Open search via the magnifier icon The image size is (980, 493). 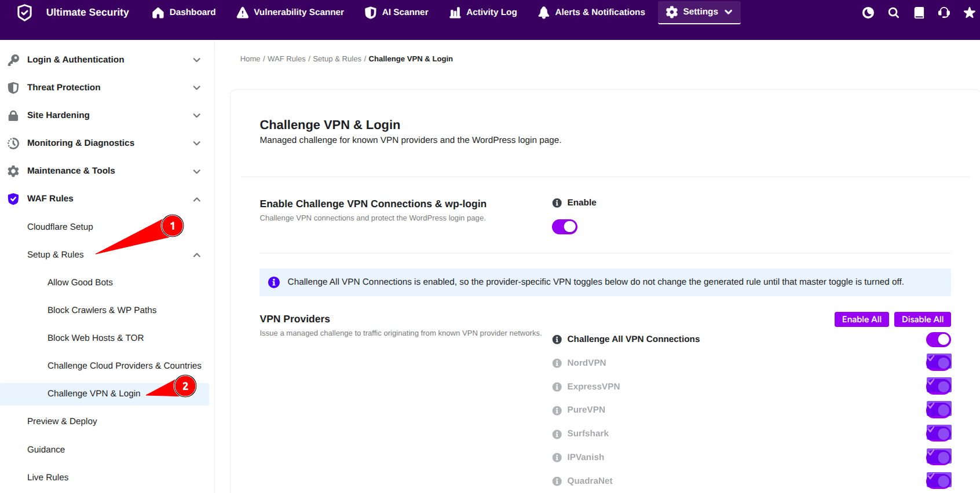894,13
